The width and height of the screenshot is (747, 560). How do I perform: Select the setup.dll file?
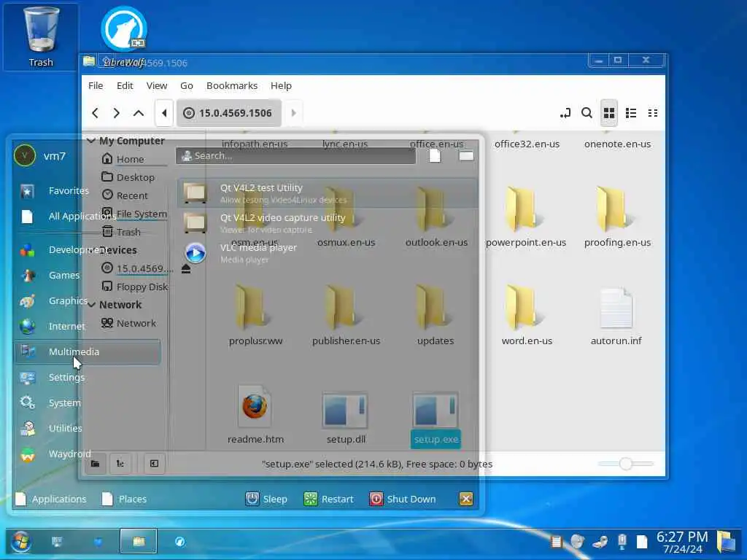pos(346,419)
